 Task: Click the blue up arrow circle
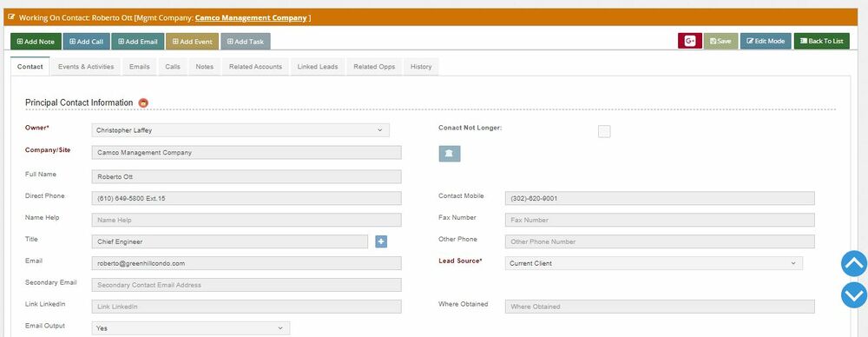pyautogui.click(x=854, y=264)
